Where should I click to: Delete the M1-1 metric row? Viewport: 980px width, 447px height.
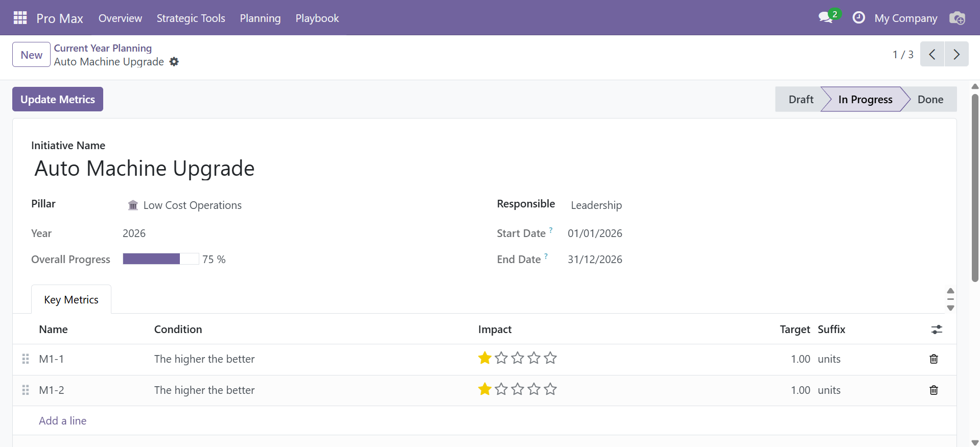(934, 359)
